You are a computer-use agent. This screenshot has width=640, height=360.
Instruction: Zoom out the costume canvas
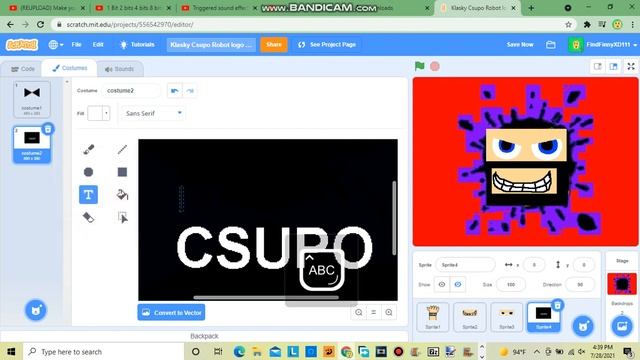click(x=359, y=313)
